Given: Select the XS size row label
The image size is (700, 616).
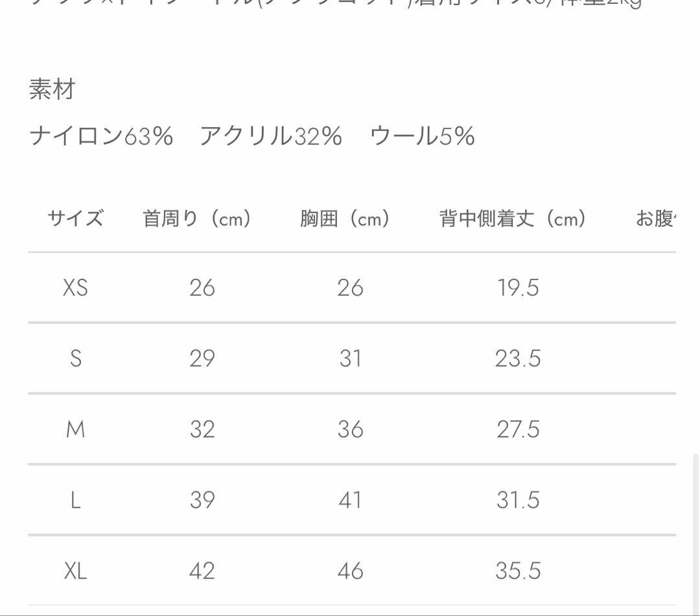Looking at the screenshot, I should tap(75, 287).
